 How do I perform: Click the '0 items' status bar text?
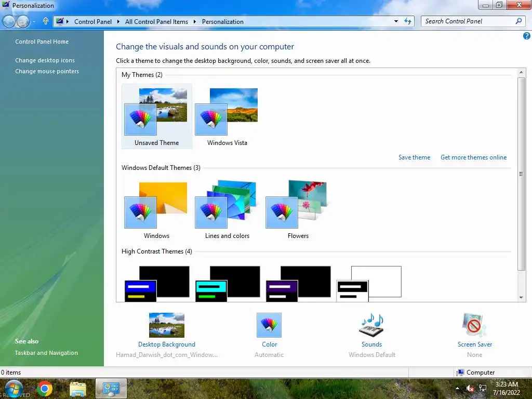coord(11,373)
